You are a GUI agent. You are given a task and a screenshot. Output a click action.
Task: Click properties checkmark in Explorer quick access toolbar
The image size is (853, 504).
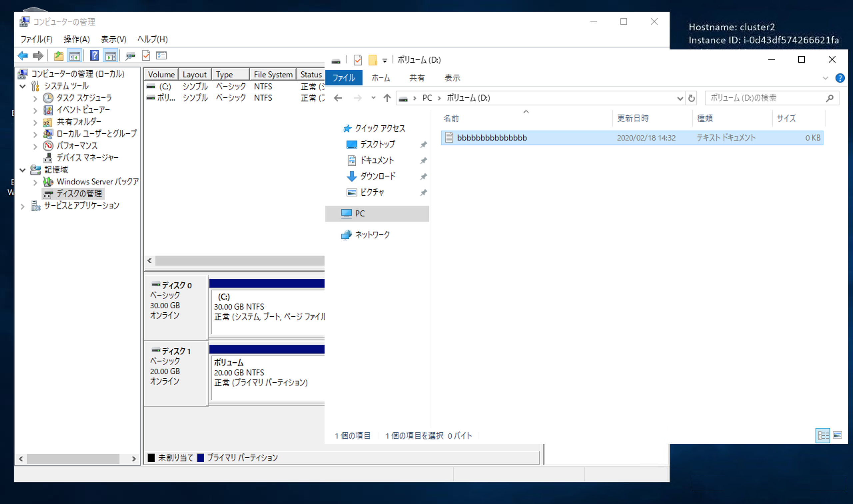click(x=358, y=60)
